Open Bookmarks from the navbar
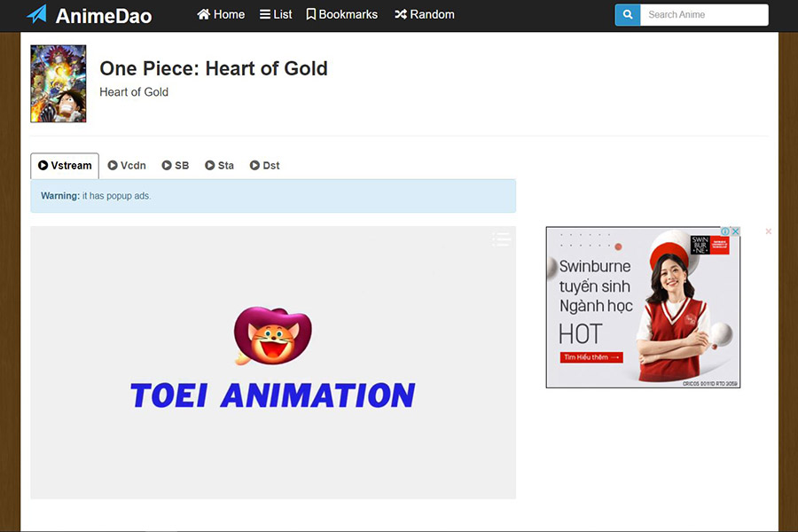This screenshot has width=798, height=532. click(342, 14)
